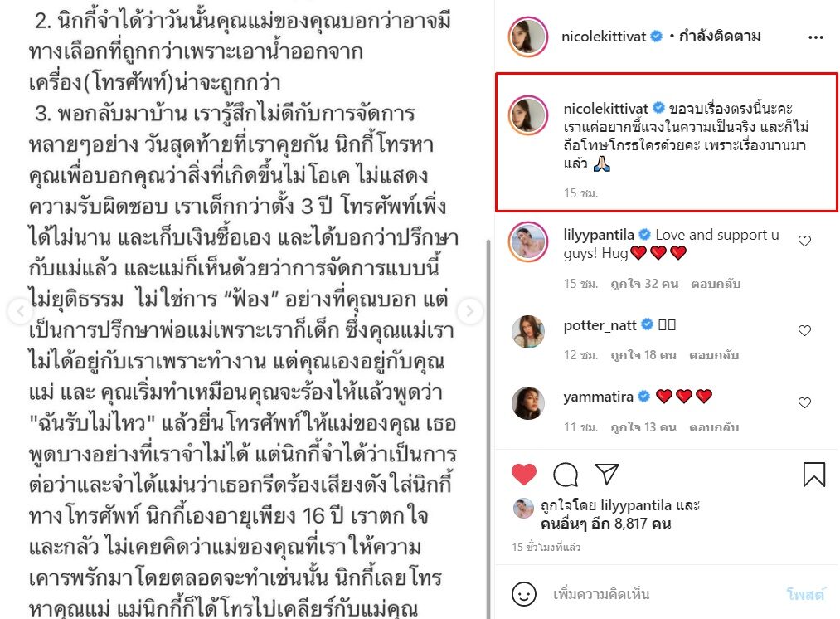Like potter_natt's comment heart

point(804,331)
